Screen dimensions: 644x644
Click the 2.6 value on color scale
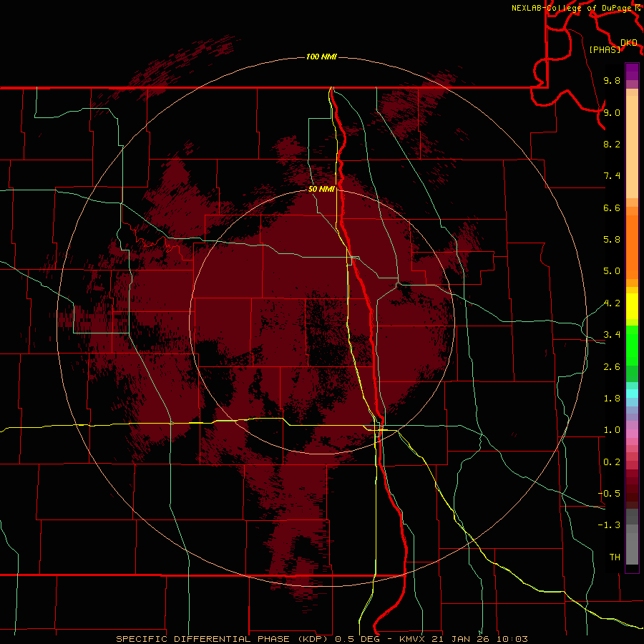coord(612,367)
